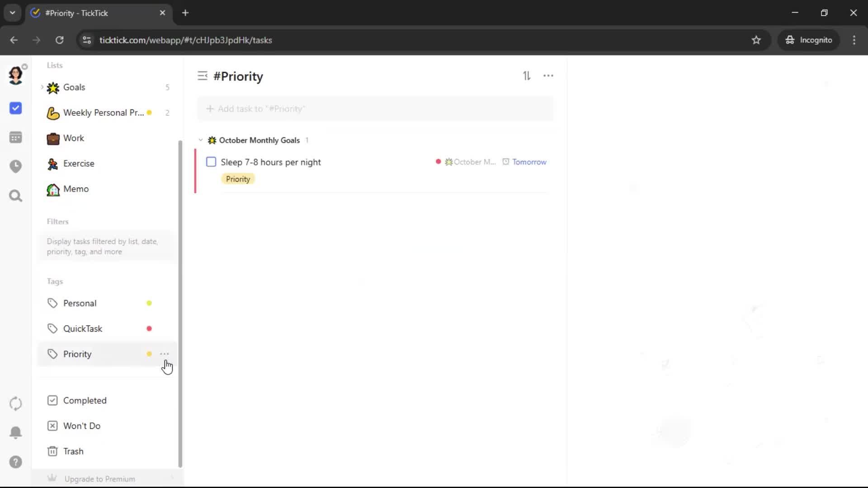
Task: Open the Priority tag's three-dot options menu
Action: 165,354
